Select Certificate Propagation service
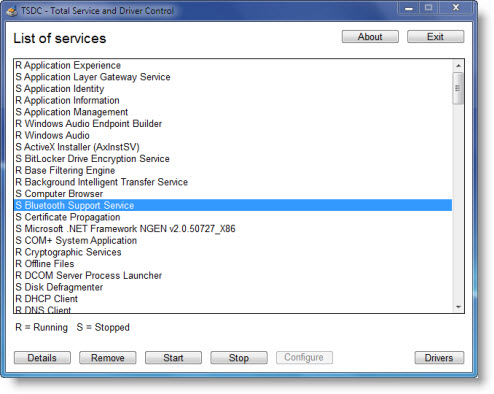Image resolution: width=494 pixels, height=394 pixels. point(233,217)
